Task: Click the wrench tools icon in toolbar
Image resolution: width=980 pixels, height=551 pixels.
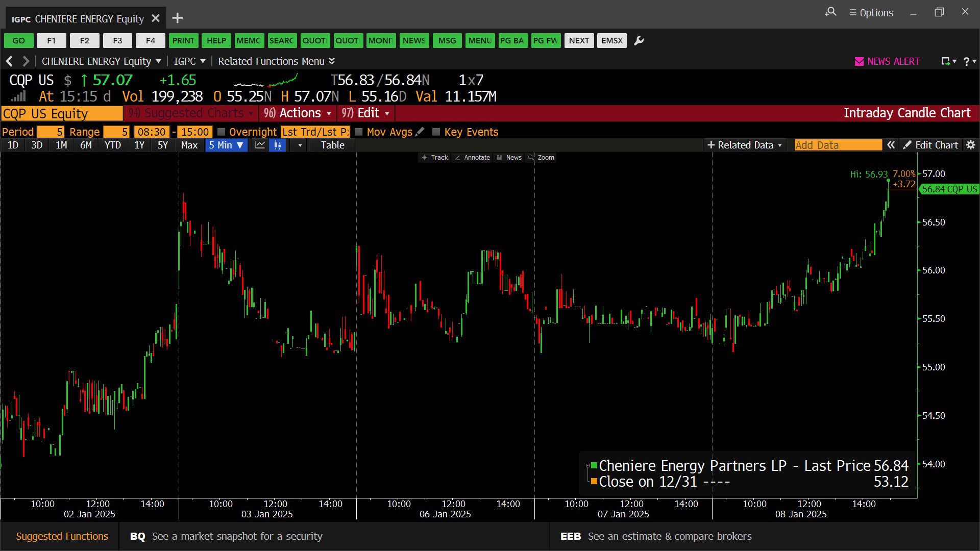Action: [639, 41]
